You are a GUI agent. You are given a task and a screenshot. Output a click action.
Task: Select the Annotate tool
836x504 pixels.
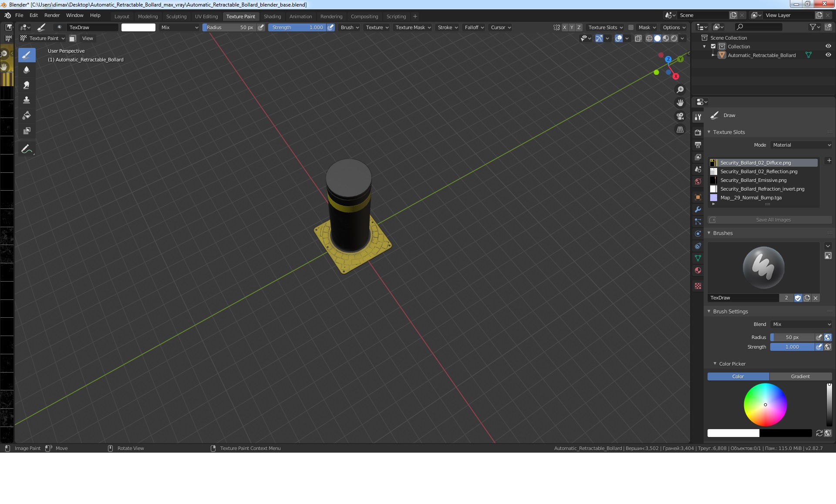27,149
